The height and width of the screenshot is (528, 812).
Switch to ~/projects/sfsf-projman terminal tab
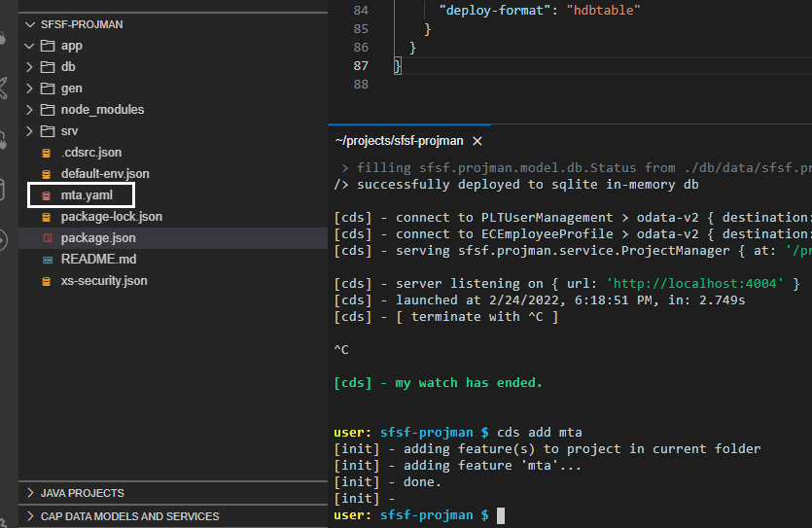tap(400, 141)
